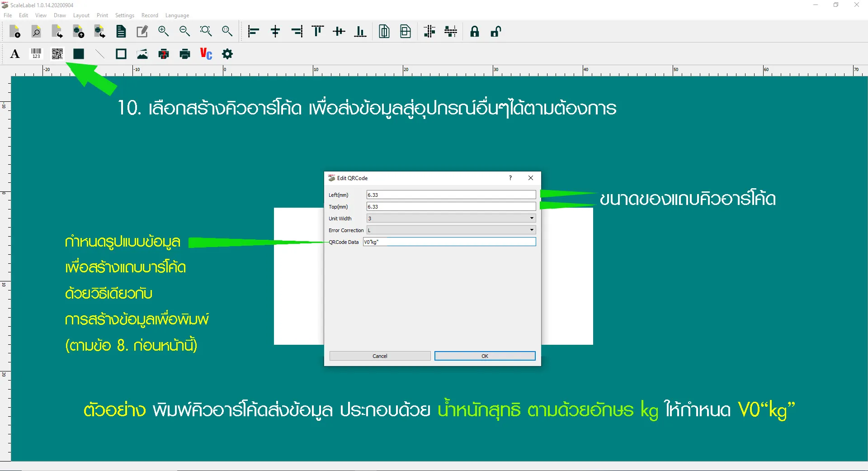The image size is (868, 471).
Task: Click the Zoom In magnifier
Action: [x=163, y=31]
